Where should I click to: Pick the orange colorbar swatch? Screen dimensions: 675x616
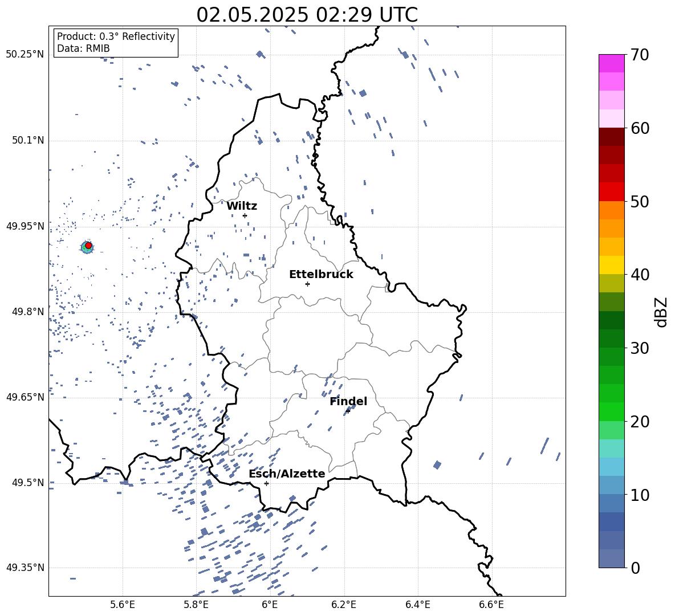(x=612, y=210)
